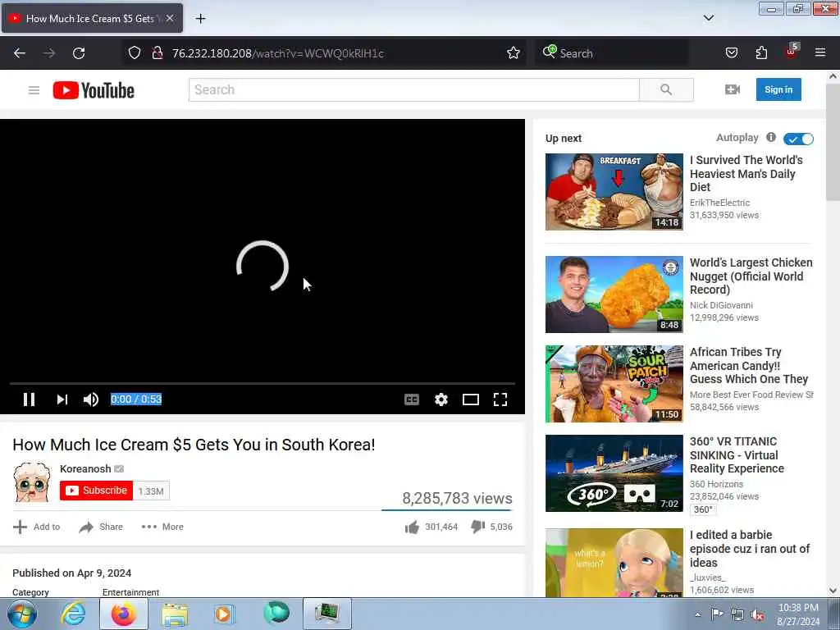Switch to theater mode
This screenshot has width=840, height=630.
(x=470, y=399)
